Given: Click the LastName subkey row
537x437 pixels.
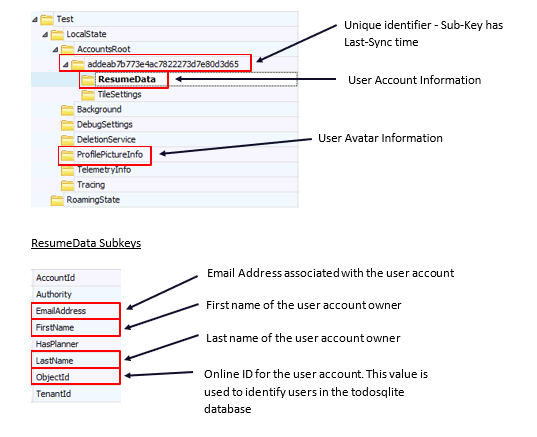Looking at the screenshot, I should 76,361.
